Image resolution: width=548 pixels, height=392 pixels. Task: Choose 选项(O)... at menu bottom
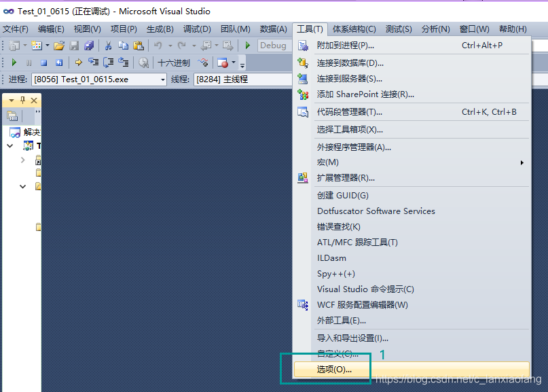pyautogui.click(x=412, y=370)
